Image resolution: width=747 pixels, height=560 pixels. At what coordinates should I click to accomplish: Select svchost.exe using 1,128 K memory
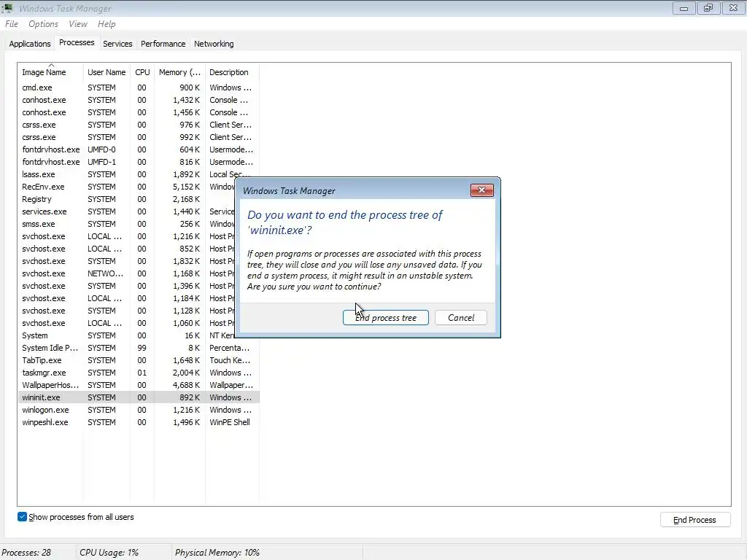coord(126,311)
